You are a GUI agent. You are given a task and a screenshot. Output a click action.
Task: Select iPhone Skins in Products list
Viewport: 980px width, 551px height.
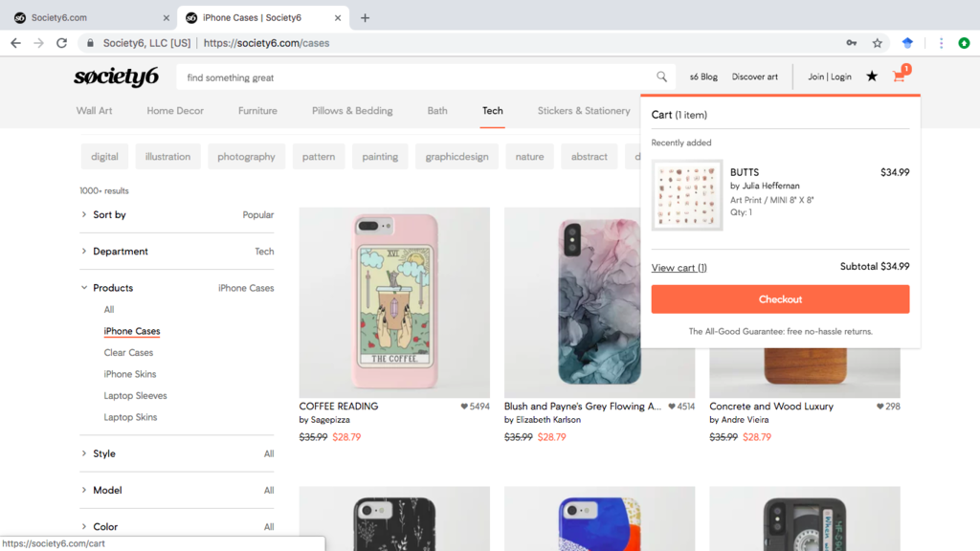click(130, 374)
